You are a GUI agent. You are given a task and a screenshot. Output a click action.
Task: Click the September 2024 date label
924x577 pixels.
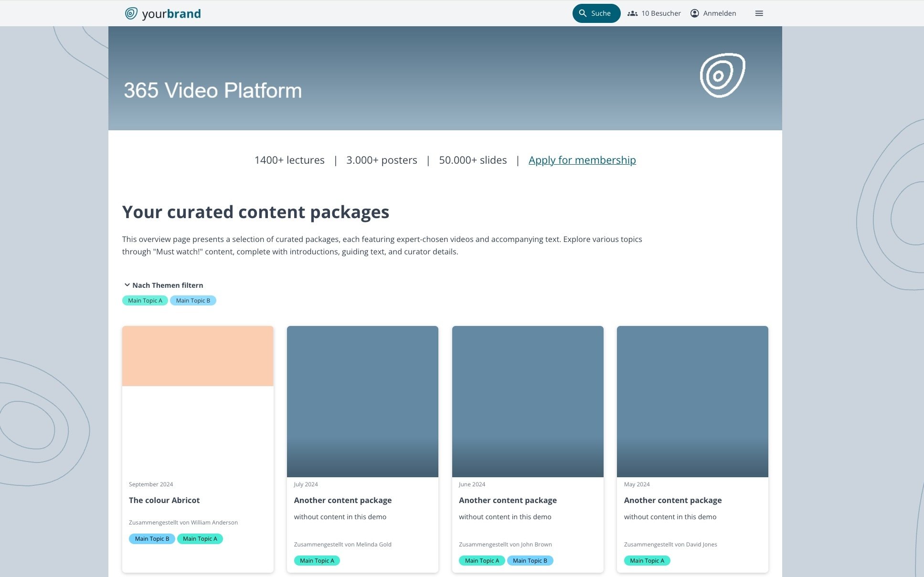151,484
